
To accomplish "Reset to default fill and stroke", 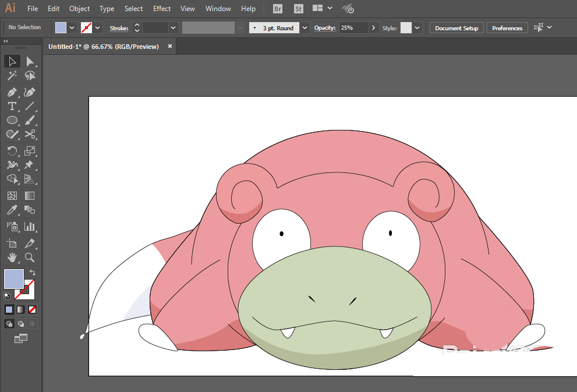I will (x=7, y=295).
